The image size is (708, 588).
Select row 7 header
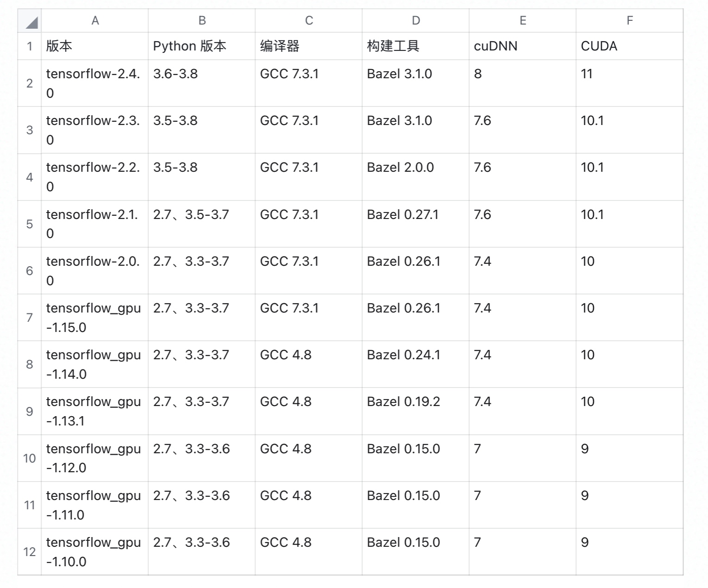30,318
